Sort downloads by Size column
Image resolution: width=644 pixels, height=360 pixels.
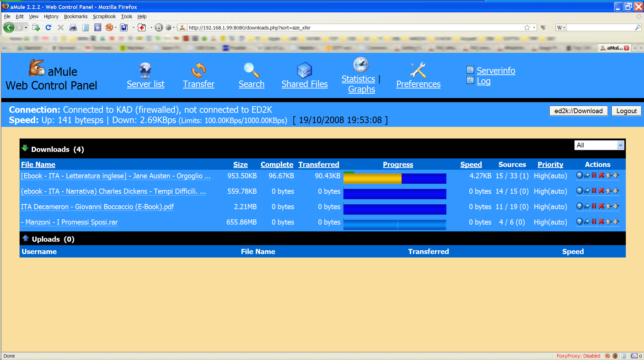click(241, 165)
